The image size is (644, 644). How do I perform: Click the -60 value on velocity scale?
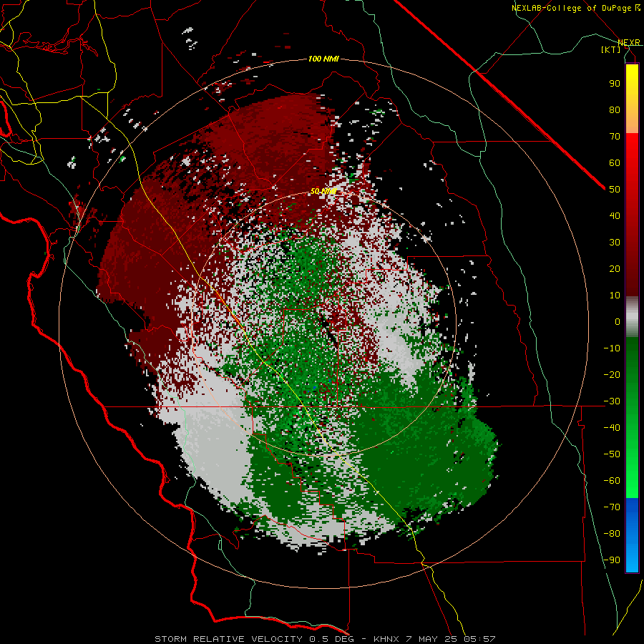click(612, 481)
